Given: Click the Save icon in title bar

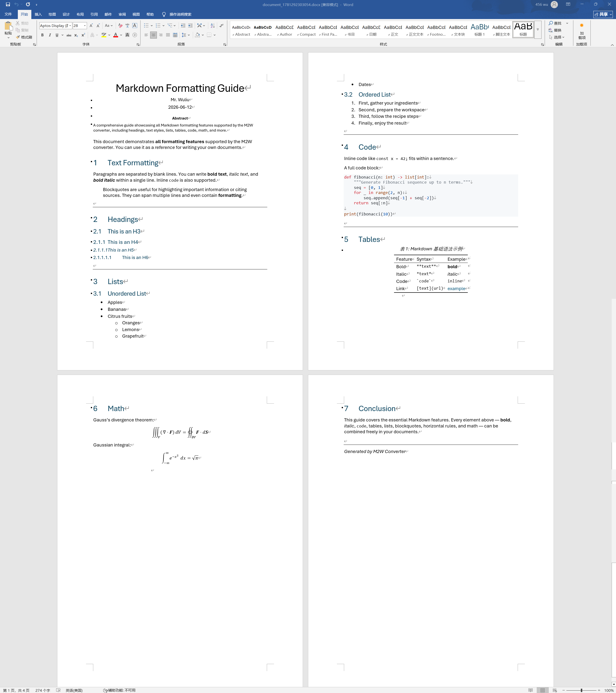Looking at the screenshot, I should coord(8,4).
